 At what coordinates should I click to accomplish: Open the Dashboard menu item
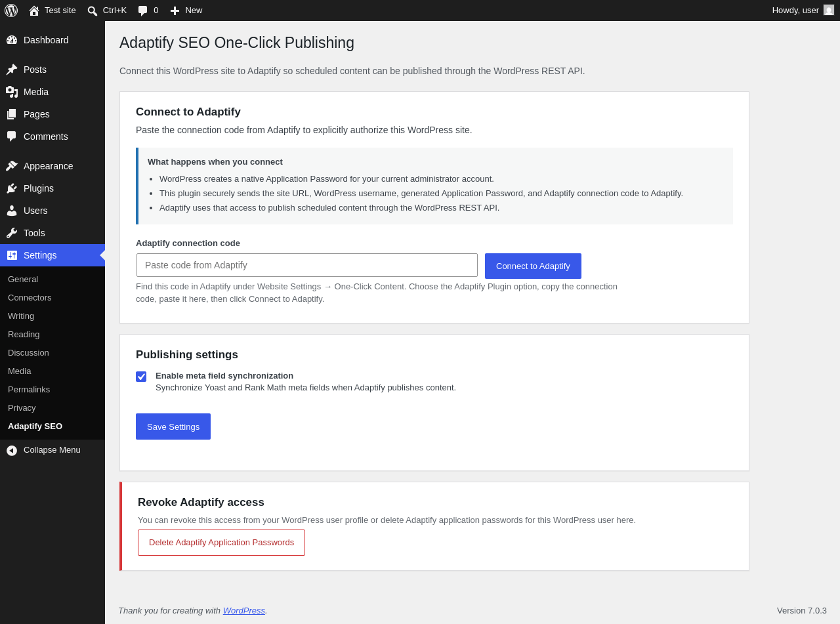[x=52, y=40]
